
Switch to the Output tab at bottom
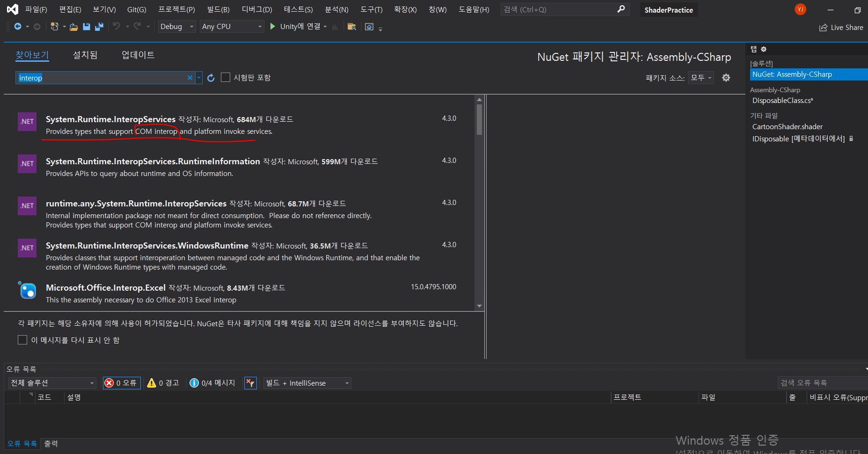coord(51,444)
